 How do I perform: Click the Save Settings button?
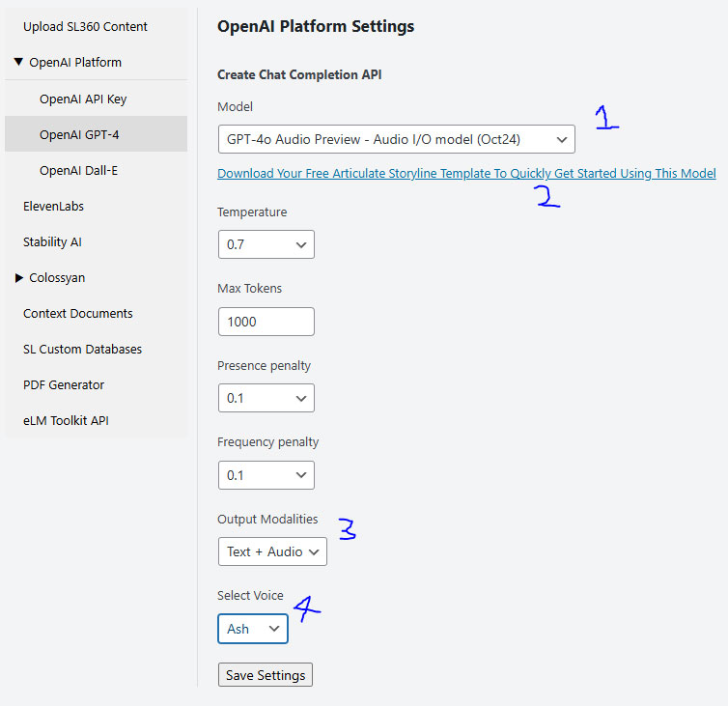(x=266, y=675)
